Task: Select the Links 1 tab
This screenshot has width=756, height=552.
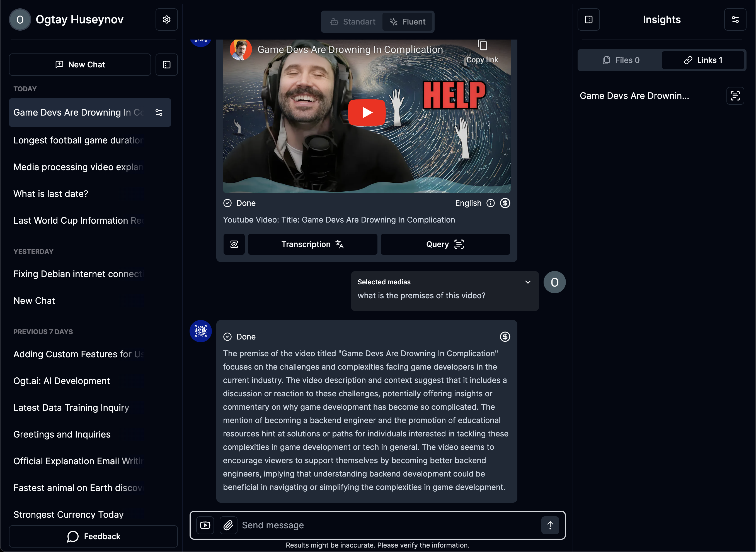Action: pos(703,60)
